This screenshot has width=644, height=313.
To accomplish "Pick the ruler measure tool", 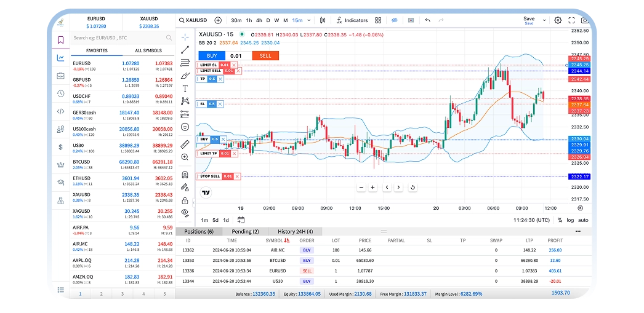I will click(185, 145).
